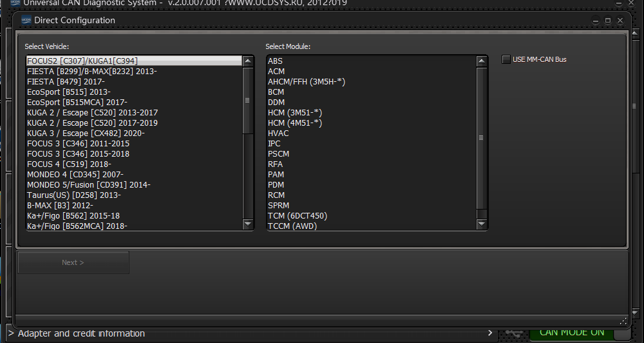This screenshot has width=644, height=343.
Task: Choose HCM (3M51-*) module
Action: (x=372, y=112)
